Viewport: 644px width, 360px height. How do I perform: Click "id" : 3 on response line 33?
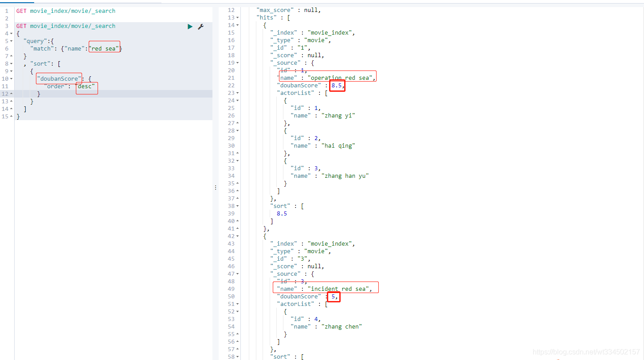(306, 168)
